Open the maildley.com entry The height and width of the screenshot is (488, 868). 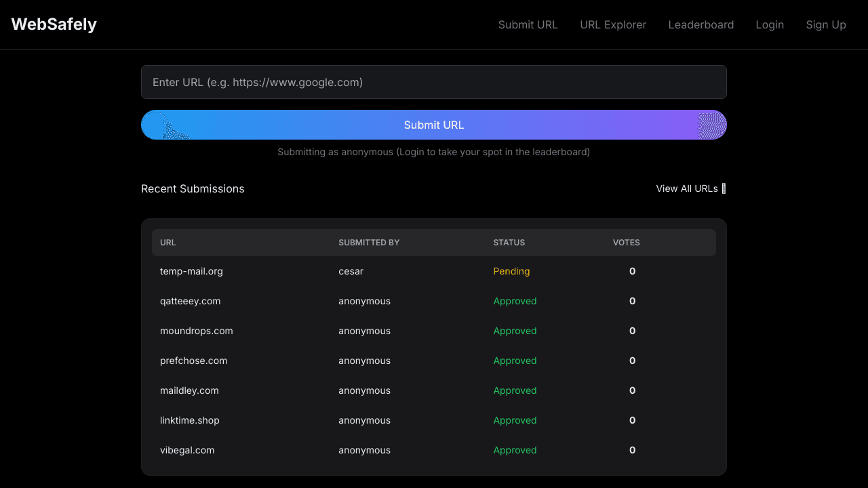tap(189, 390)
